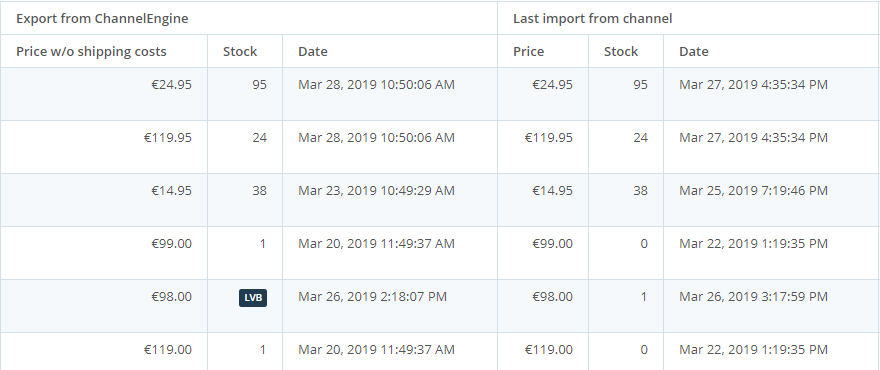This screenshot has height=370, width=880.
Task: Click the import date Mar 26, 2019 3:17:59 PM
Action: point(753,296)
